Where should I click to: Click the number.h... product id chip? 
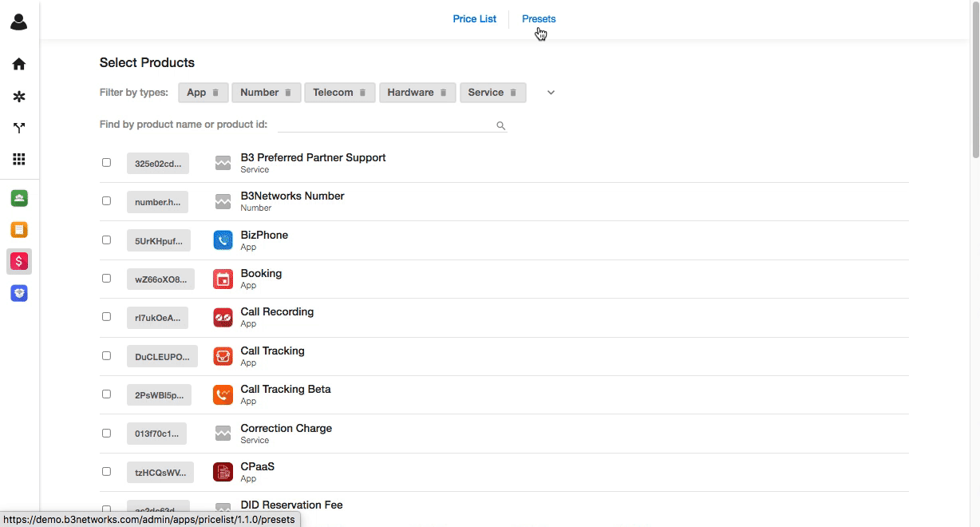point(157,202)
